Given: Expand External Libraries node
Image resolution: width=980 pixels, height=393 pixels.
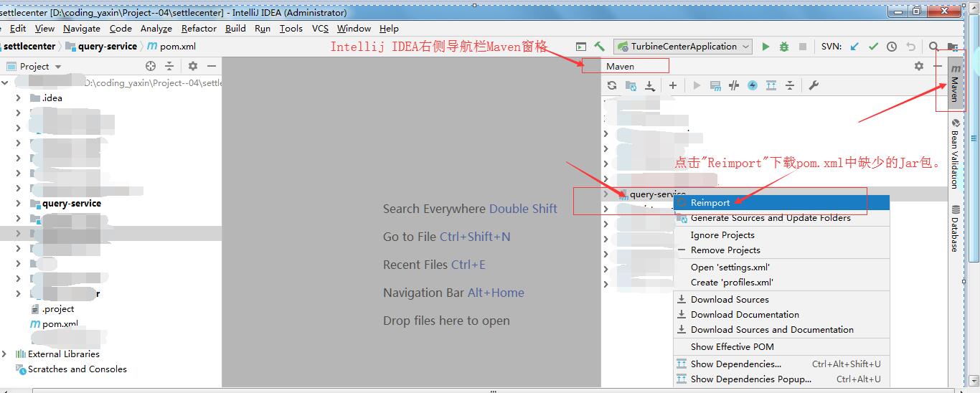Looking at the screenshot, I should coord(5,354).
